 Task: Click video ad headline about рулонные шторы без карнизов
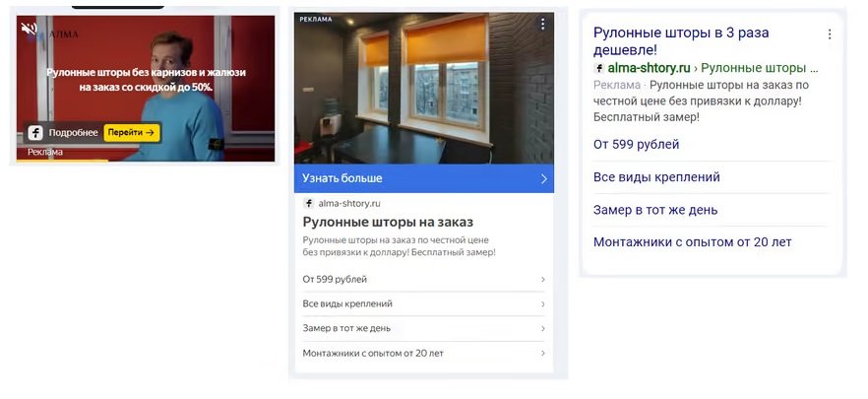pyautogui.click(x=146, y=79)
